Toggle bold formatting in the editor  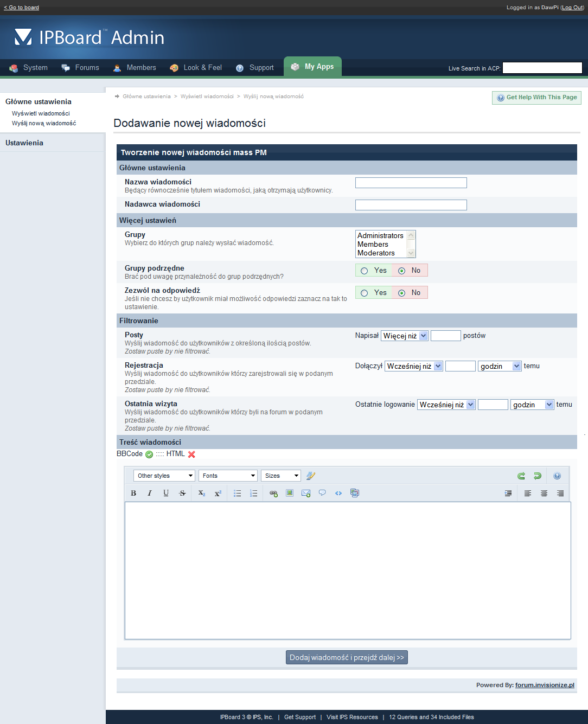[x=133, y=493]
